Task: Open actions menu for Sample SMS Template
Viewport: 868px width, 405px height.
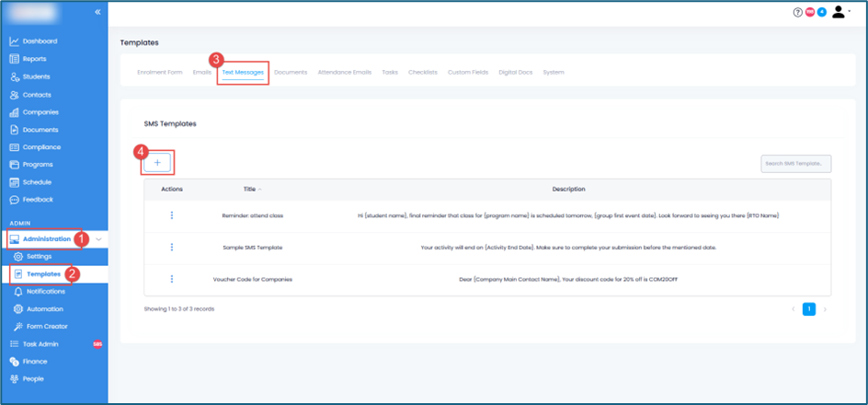Action: [x=172, y=248]
